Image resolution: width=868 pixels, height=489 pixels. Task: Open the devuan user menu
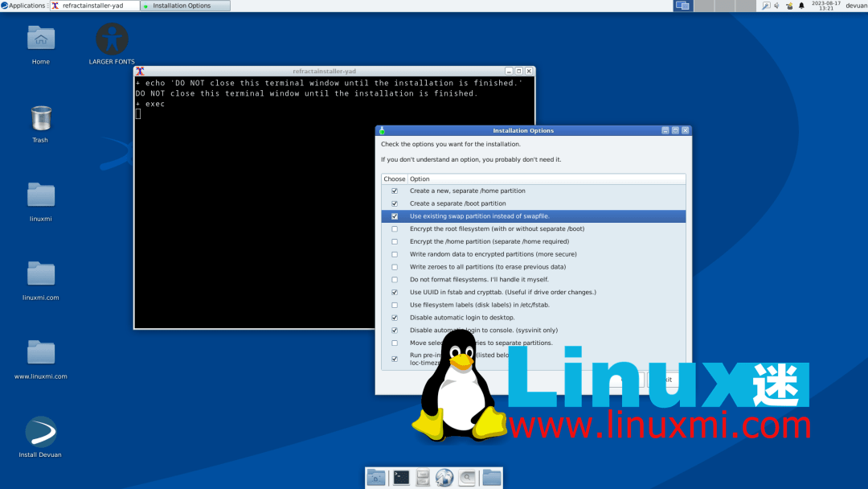coord(856,6)
